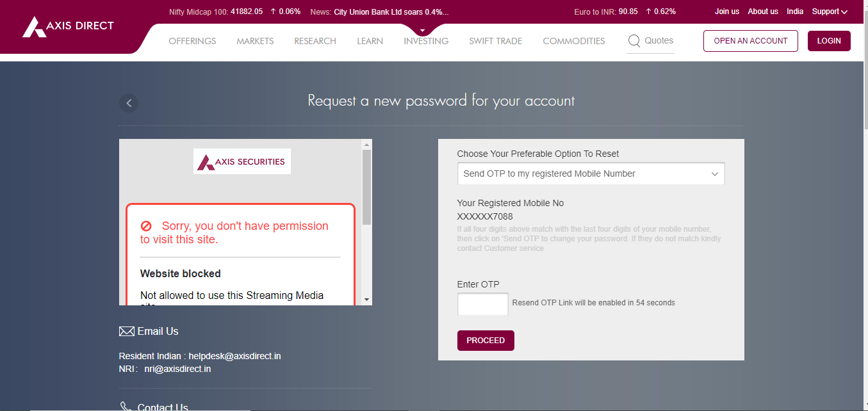Click the Quotes search magnifier icon
The height and width of the screenshot is (411, 868).
(634, 41)
